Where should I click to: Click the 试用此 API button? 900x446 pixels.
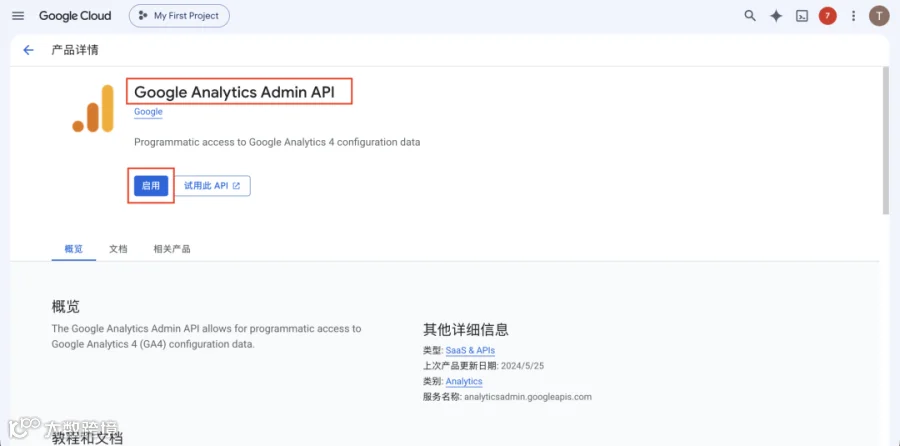(x=212, y=186)
